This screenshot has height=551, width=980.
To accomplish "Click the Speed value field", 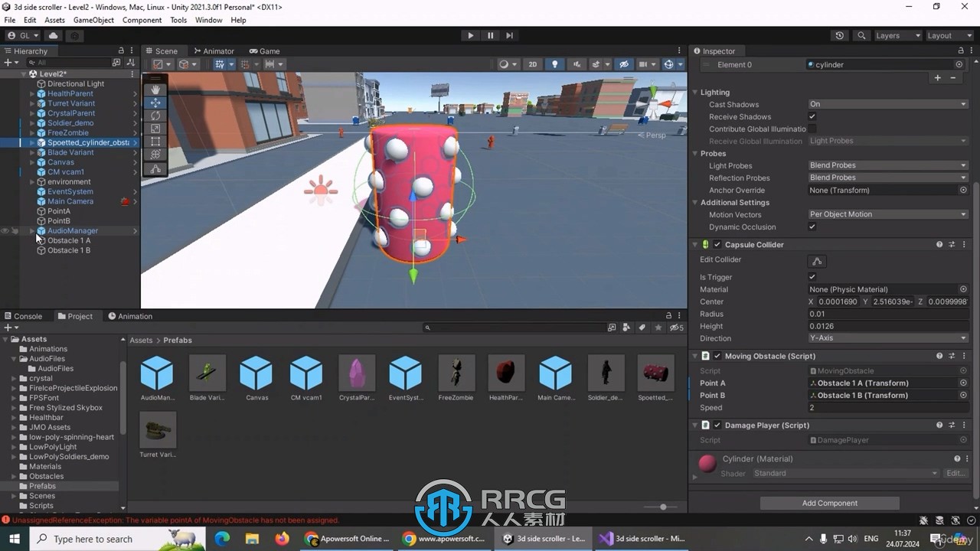I will click(x=888, y=408).
